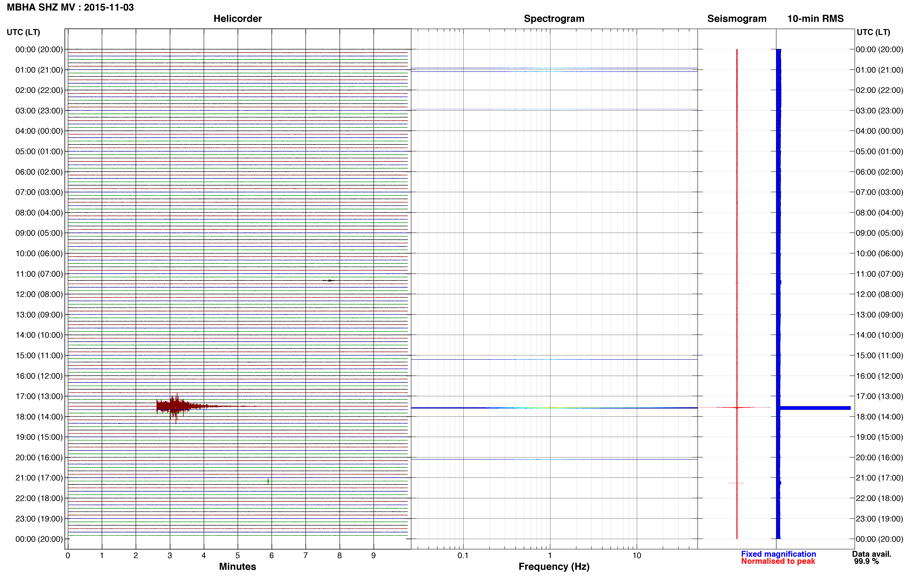Click minute tick label 6 on the helicorder axis

(x=272, y=555)
